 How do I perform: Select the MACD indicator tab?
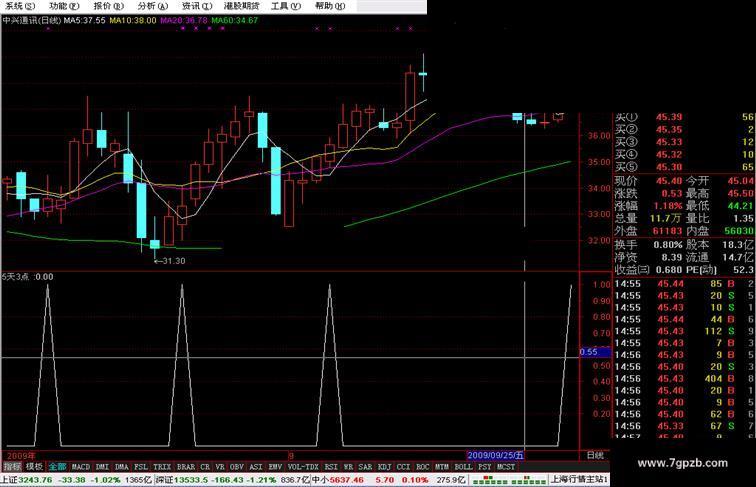[81, 467]
